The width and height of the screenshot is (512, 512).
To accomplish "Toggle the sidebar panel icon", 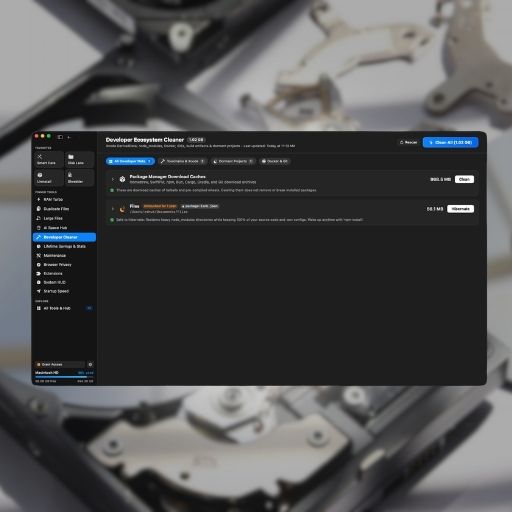I will [x=60, y=137].
